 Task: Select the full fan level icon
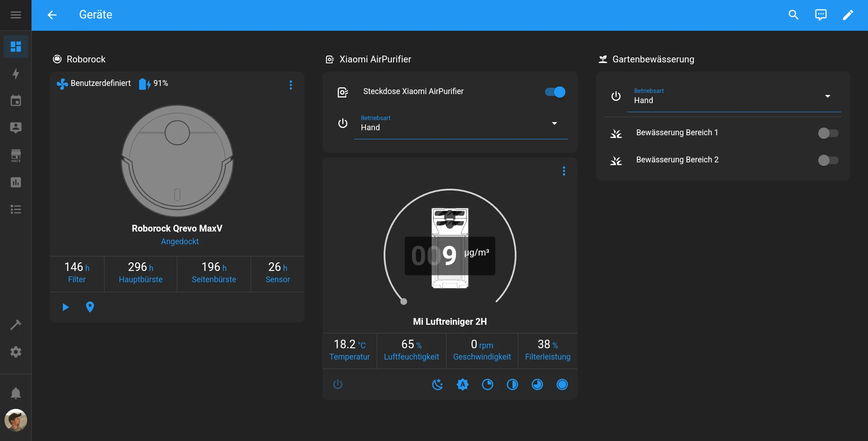[562, 384]
